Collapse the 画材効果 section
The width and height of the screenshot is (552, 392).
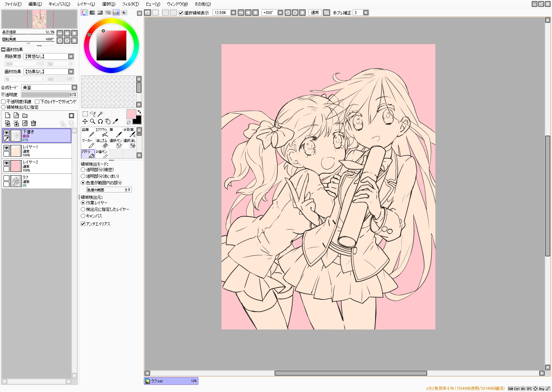(x=3, y=49)
